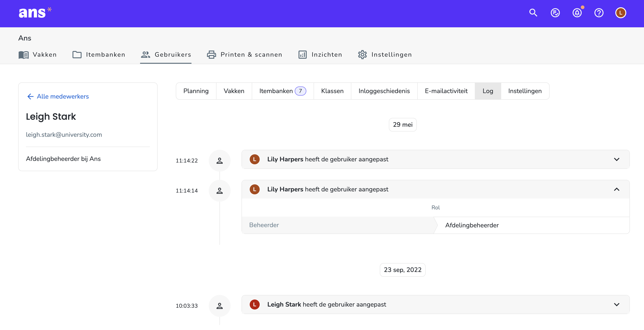Click the printer icon
Image resolution: width=644 pixels, height=330 pixels.
pos(211,55)
